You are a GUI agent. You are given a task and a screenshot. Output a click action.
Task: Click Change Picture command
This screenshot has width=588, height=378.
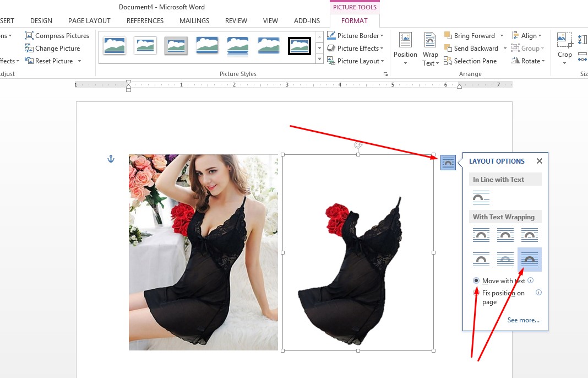click(x=52, y=48)
